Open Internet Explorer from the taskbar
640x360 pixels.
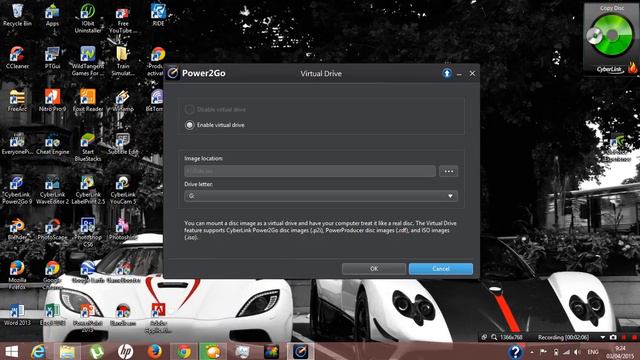tap(38, 351)
